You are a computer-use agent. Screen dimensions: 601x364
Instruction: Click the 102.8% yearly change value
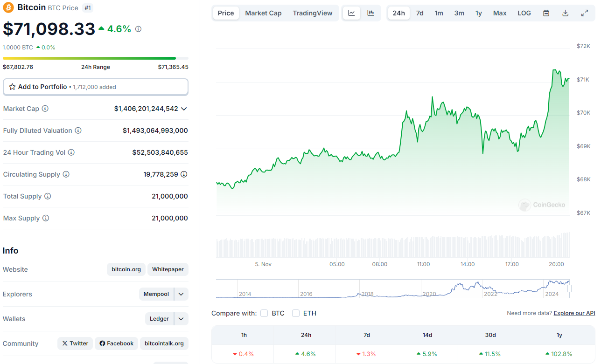[559, 354]
